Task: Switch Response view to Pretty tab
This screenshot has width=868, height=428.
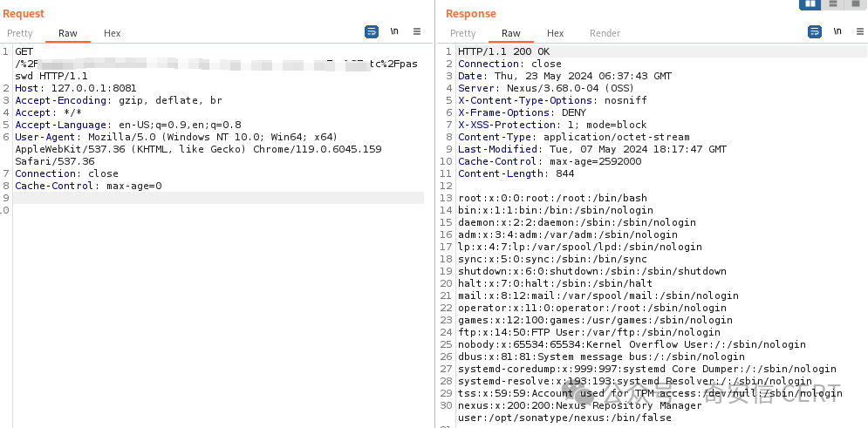Action: 462,33
